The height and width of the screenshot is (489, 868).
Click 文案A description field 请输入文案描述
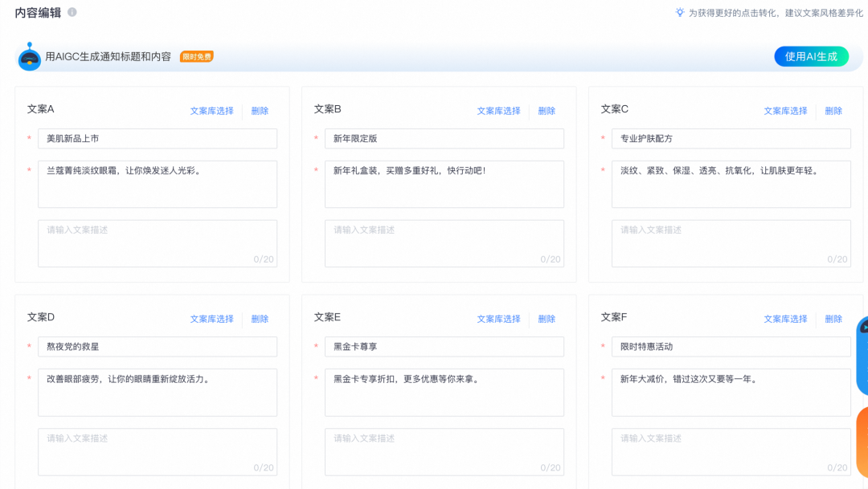point(158,243)
